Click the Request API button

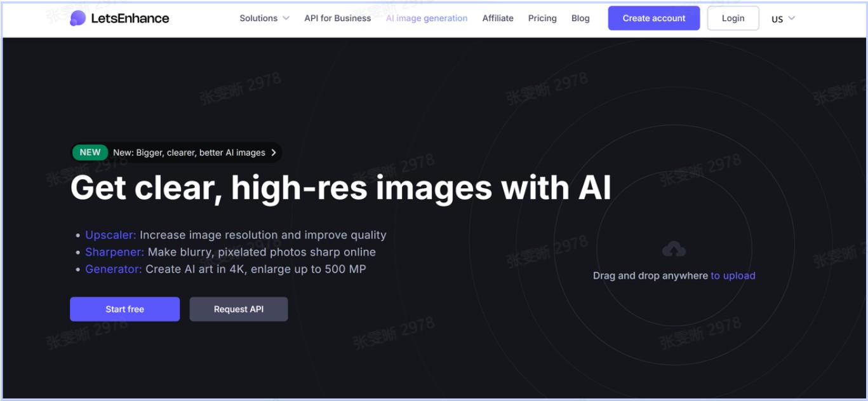(x=238, y=309)
